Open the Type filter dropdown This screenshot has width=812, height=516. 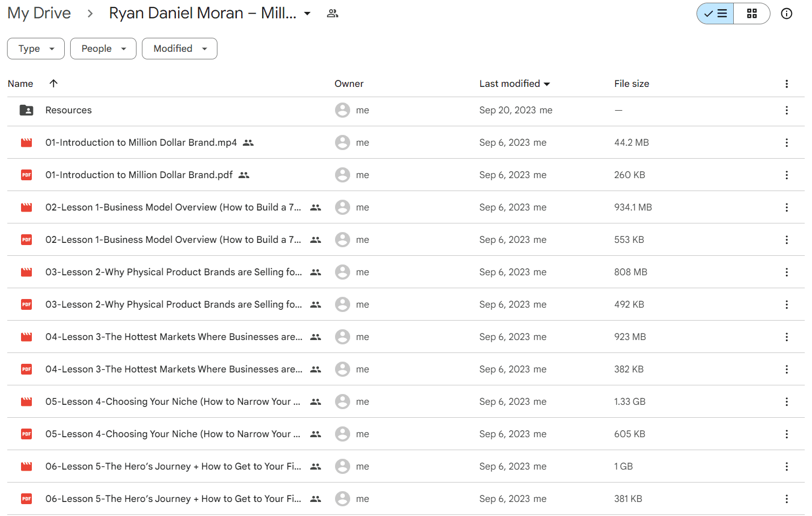tap(36, 49)
